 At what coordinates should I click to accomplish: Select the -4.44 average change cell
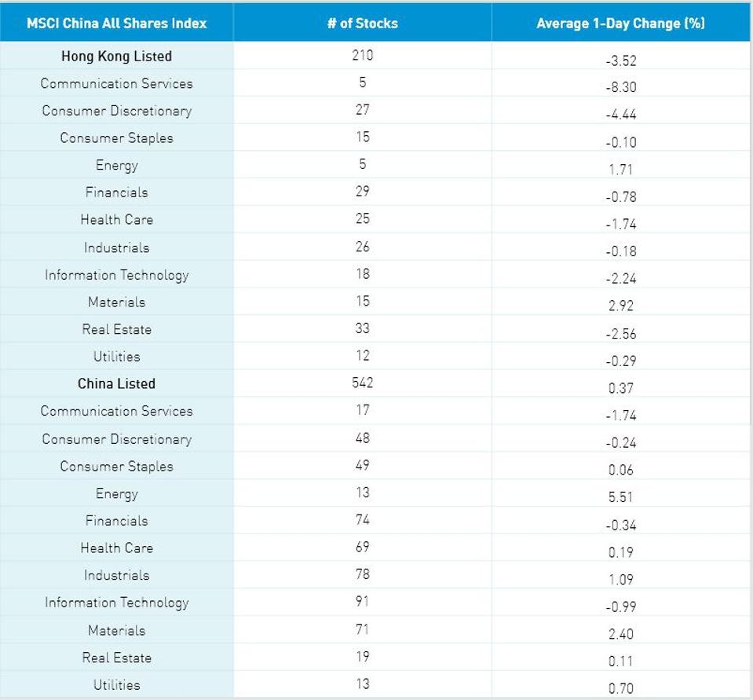[620, 115]
